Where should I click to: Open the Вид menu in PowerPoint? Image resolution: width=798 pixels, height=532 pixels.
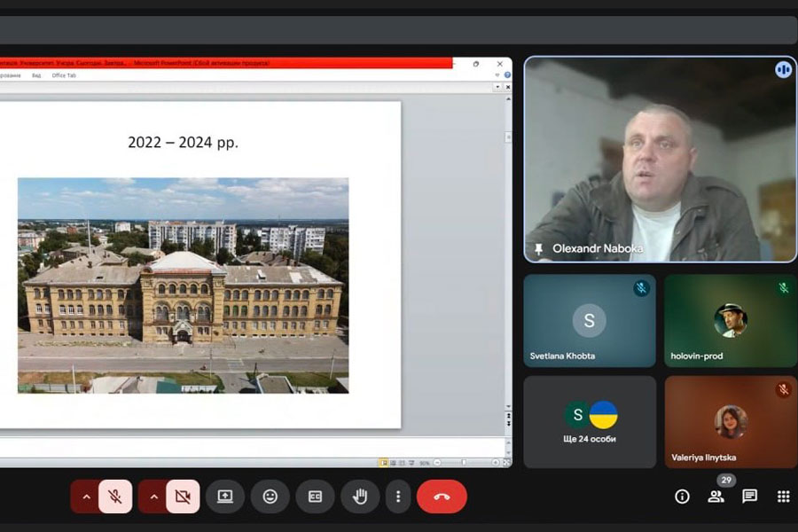click(36, 75)
